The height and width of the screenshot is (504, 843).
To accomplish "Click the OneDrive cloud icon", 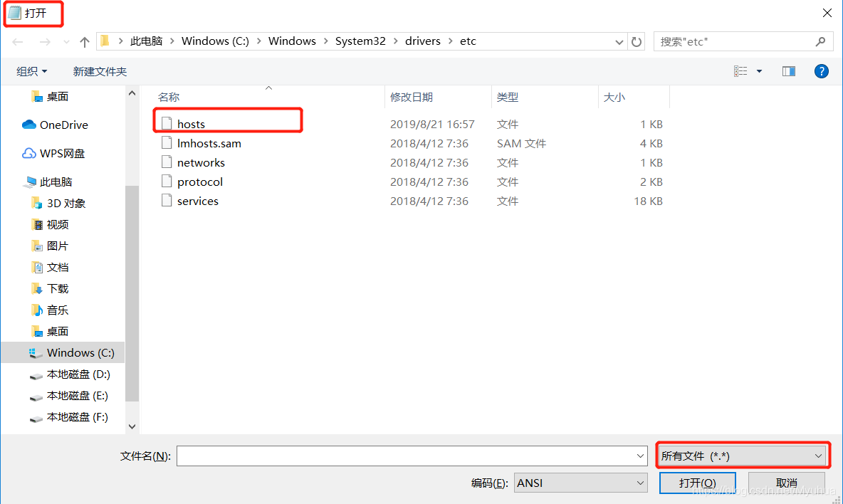I will 29,125.
